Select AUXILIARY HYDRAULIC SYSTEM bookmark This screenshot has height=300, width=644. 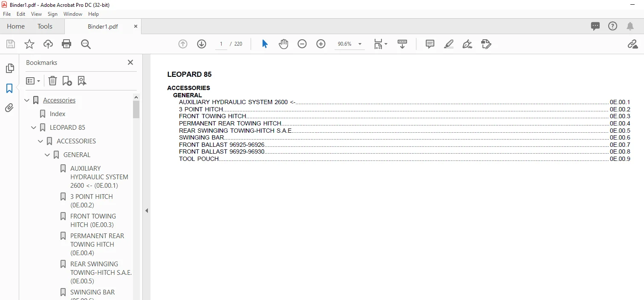coord(99,177)
